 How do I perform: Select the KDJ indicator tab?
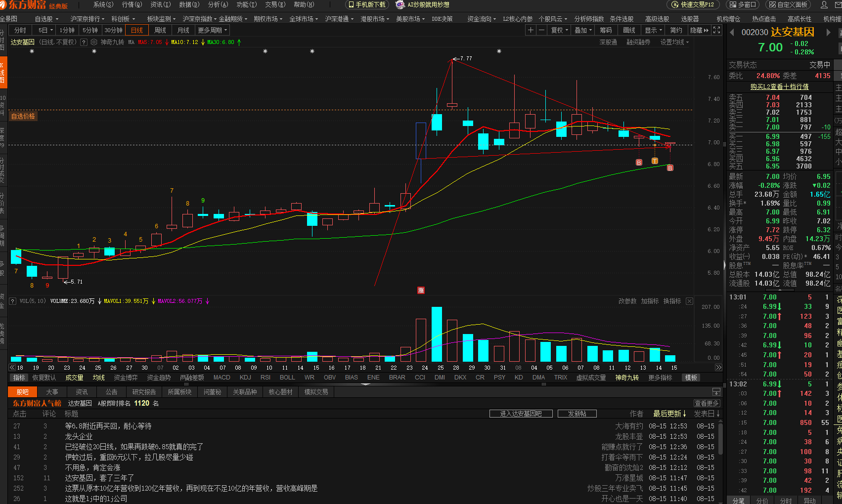point(245,378)
